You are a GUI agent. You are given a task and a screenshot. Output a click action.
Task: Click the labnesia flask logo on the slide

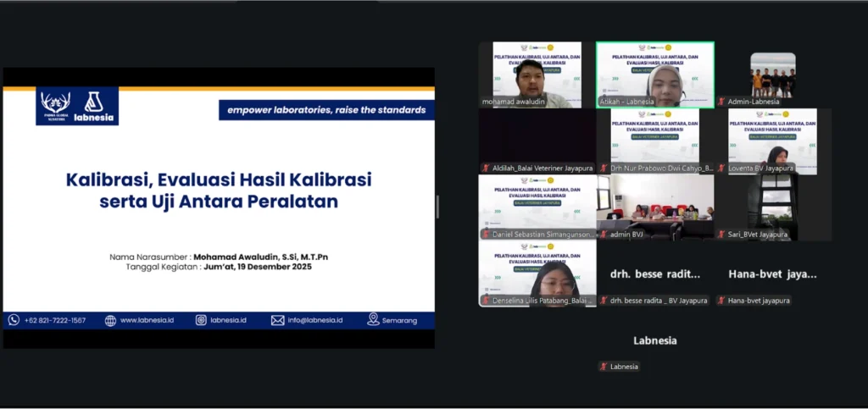[x=94, y=105]
